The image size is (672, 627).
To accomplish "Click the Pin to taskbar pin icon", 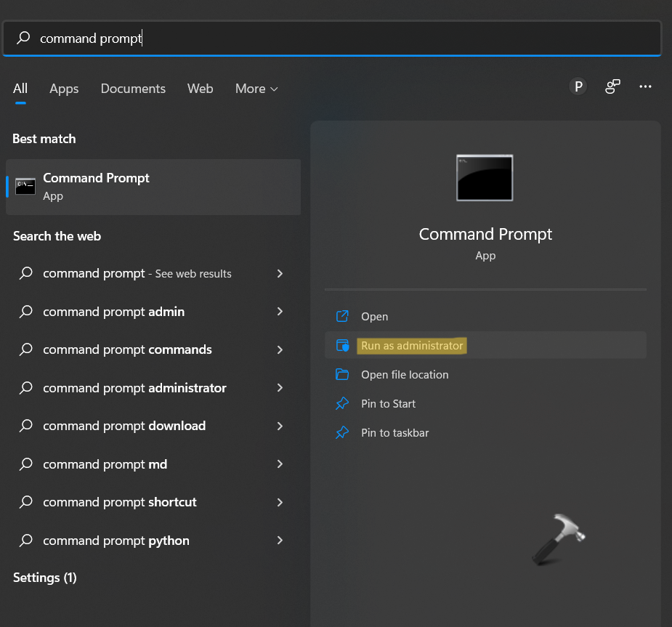I will [x=342, y=433].
